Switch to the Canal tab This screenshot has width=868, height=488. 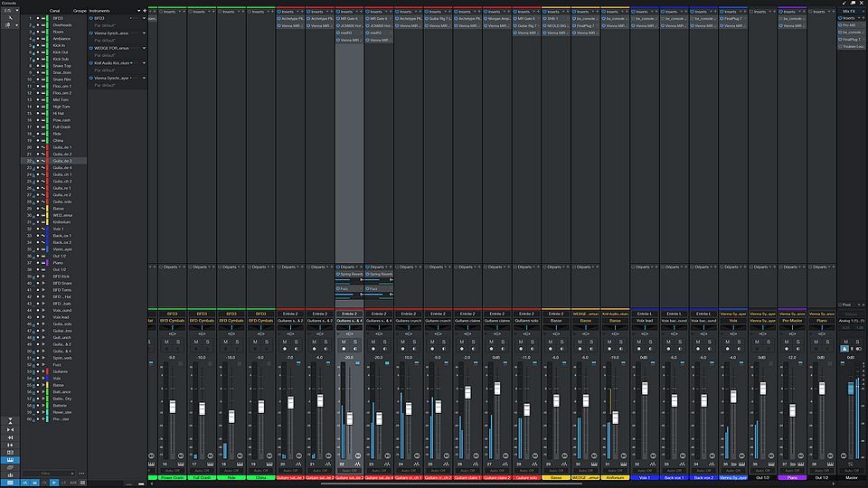tap(54, 11)
